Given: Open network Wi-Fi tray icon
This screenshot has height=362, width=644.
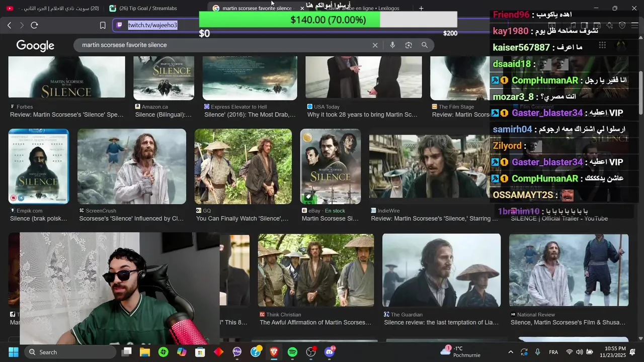Looking at the screenshot, I should [570, 352].
